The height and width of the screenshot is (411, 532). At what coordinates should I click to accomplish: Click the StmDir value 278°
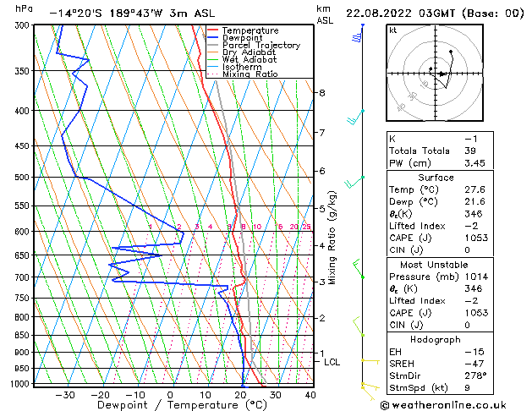475,375
